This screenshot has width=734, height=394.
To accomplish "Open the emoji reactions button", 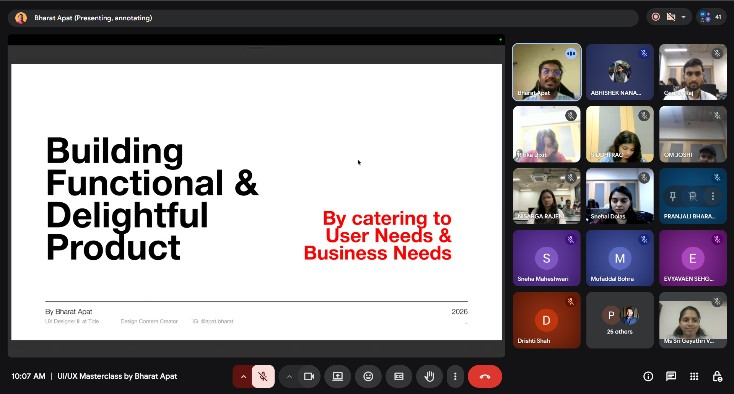I will coord(368,376).
